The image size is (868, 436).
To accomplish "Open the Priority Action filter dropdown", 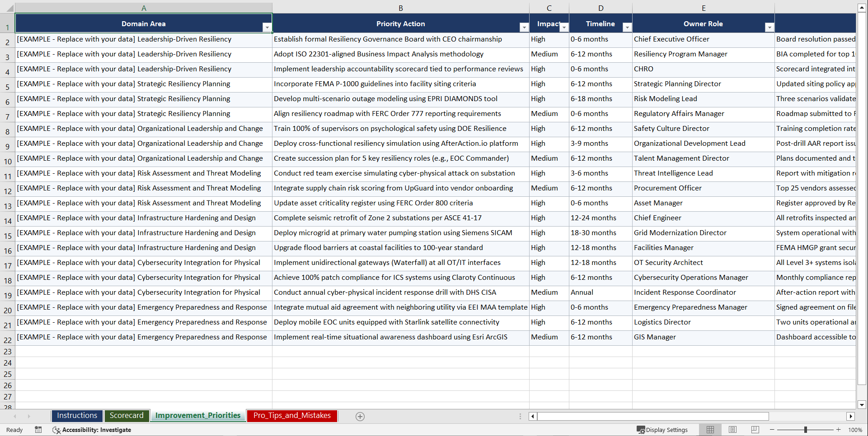I will pyautogui.click(x=524, y=27).
